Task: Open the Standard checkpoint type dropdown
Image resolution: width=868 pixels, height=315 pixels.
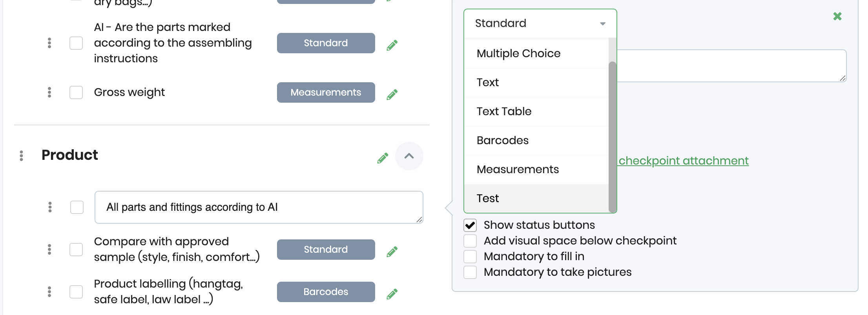Action: pos(540,24)
